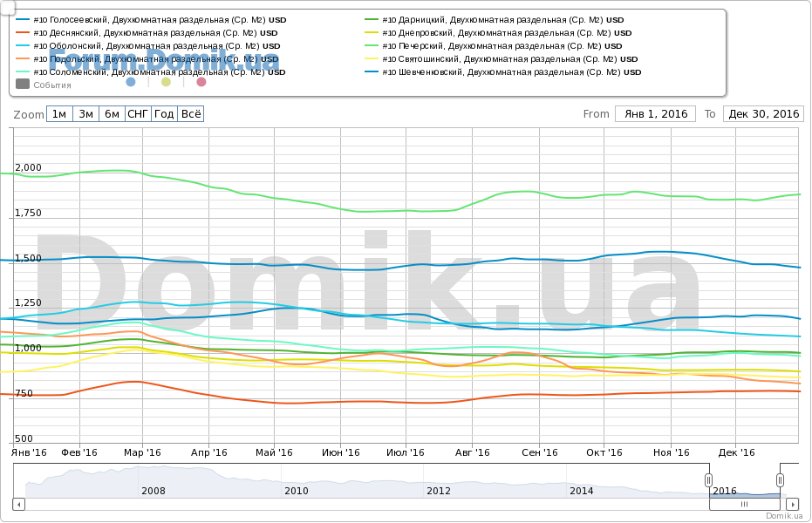The image size is (812, 523).
Task: Toggle Святошинский series in legend
Action: pyautogui.click(x=502, y=59)
